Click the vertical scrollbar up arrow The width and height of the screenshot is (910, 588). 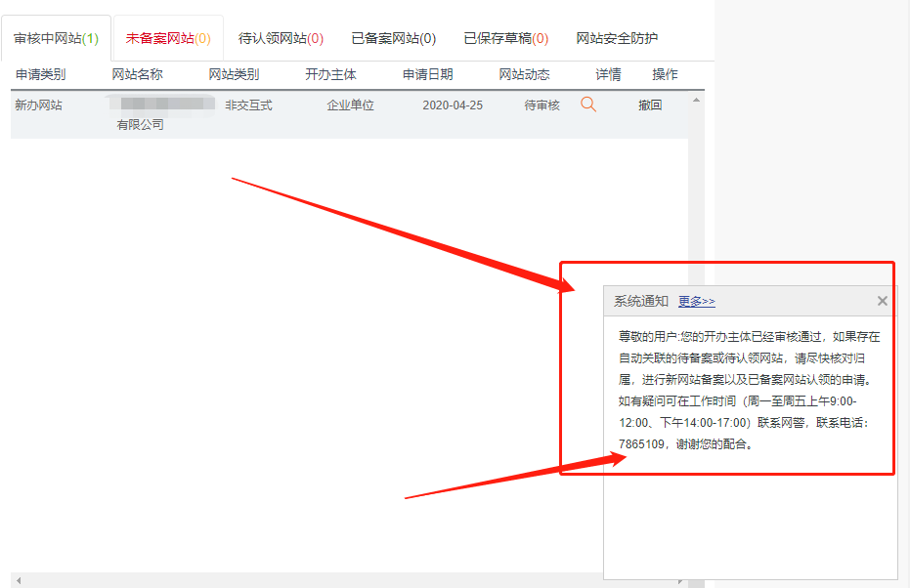point(696,100)
